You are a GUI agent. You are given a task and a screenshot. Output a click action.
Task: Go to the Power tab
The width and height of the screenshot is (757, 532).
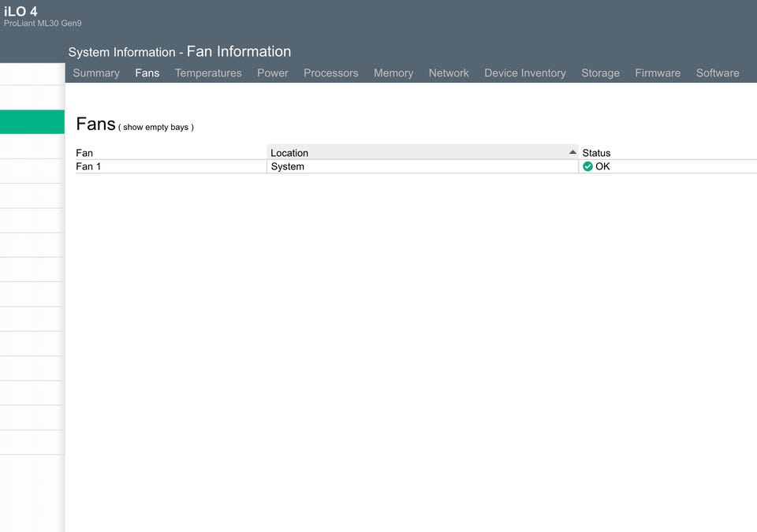click(273, 73)
